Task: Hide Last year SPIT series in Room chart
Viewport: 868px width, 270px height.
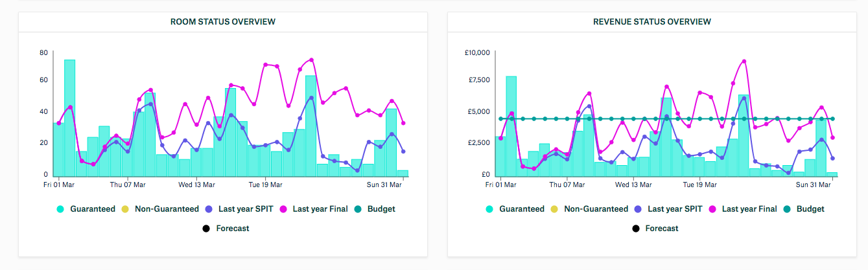Action: coord(246,209)
